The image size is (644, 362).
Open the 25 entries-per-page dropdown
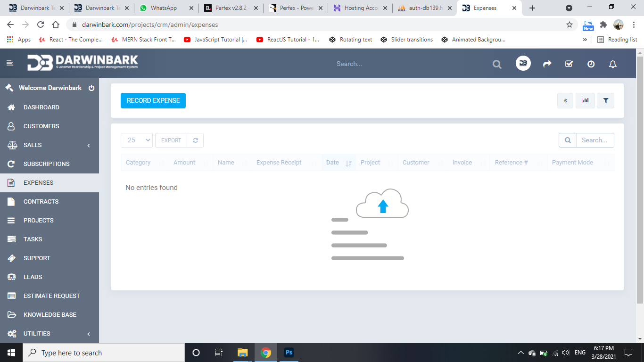[137, 140]
